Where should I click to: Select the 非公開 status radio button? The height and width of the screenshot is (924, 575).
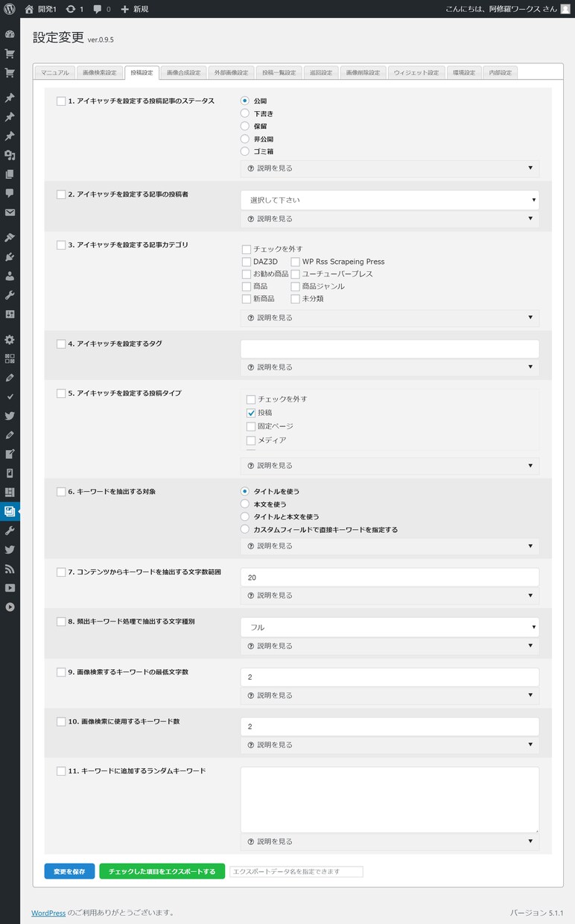pyautogui.click(x=245, y=139)
